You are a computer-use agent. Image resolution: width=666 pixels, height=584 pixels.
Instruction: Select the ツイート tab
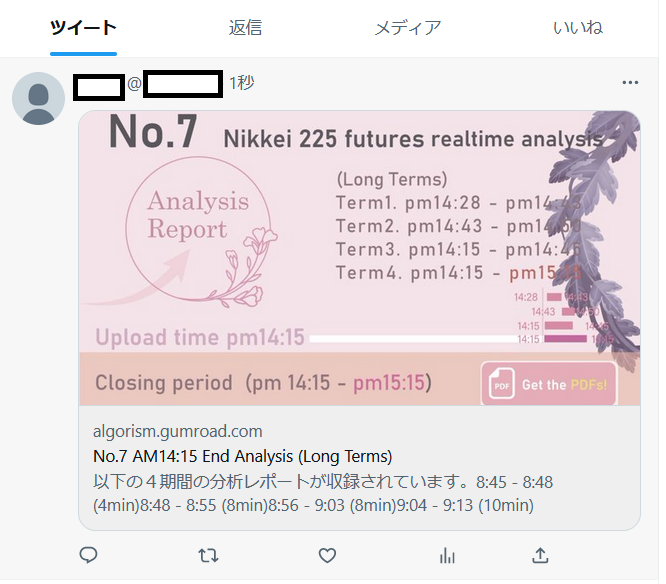click(x=83, y=28)
